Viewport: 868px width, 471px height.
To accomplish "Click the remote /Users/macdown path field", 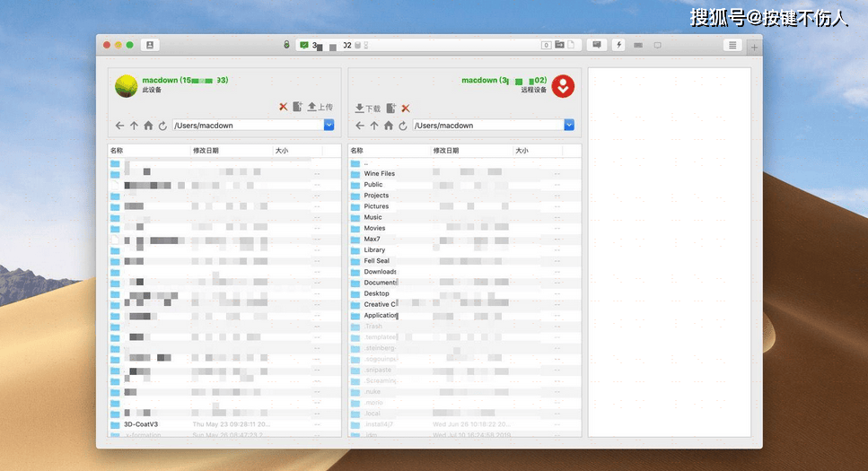I will [487, 126].
